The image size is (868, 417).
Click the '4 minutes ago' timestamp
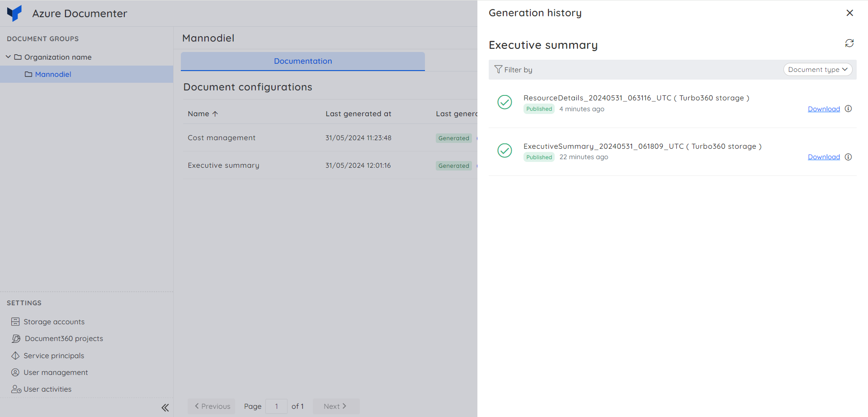(x=582, y=109)
